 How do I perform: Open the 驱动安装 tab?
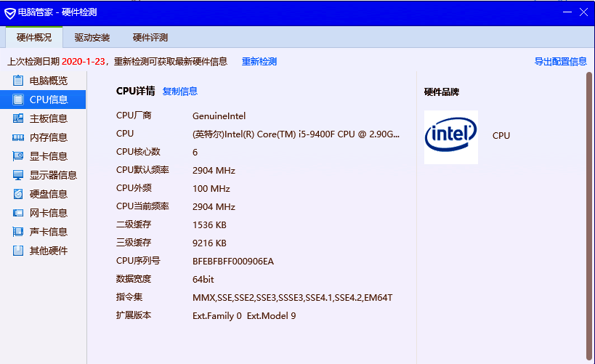pyautogui.click(x=92, y=37)
